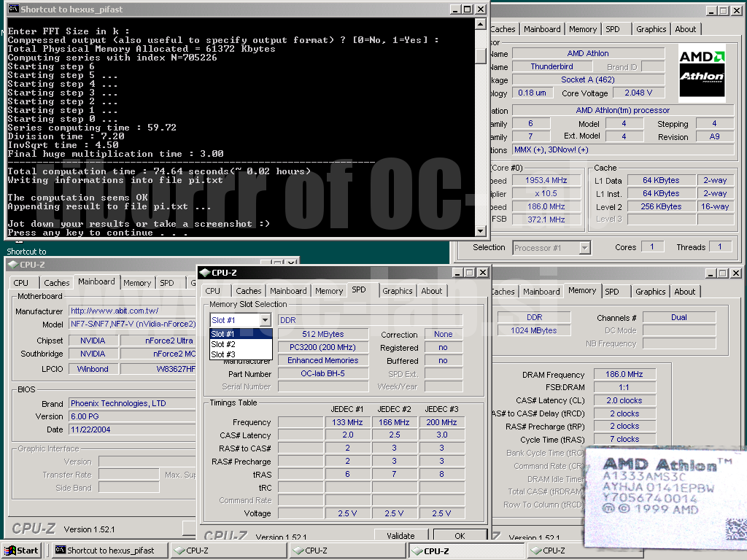Open Graphics tab in top-right CPU window
This screenshot has width=747, height=560.
tap(651, 29)
